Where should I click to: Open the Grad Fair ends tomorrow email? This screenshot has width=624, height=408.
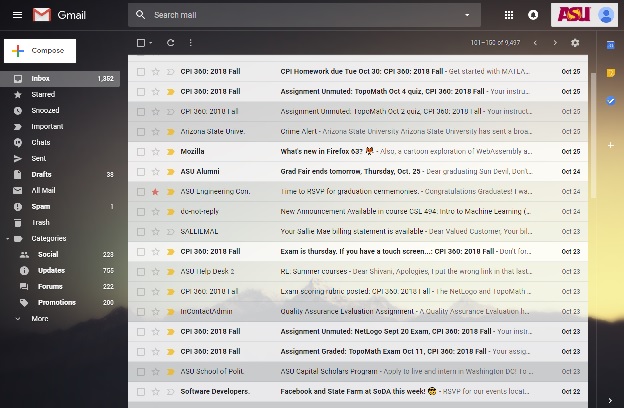[358, 172]
